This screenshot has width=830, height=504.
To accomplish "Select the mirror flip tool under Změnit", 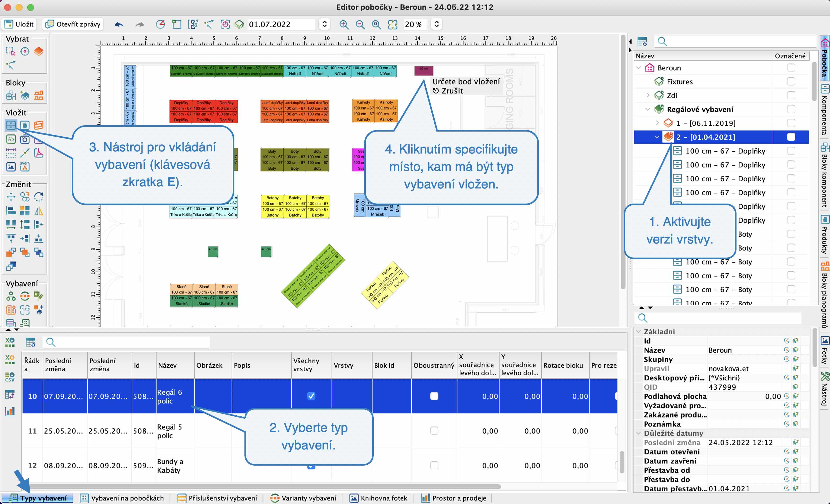I will point(39,211).
